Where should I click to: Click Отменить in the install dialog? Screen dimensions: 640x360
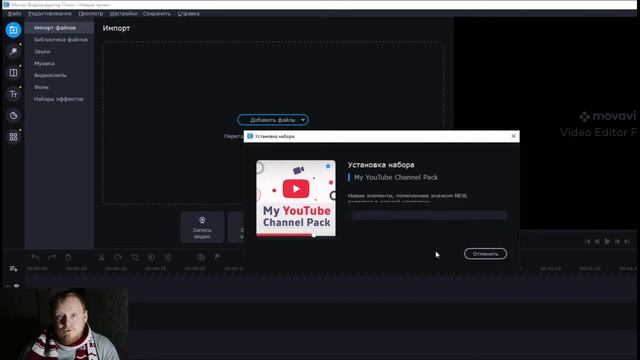coord(485,254)
